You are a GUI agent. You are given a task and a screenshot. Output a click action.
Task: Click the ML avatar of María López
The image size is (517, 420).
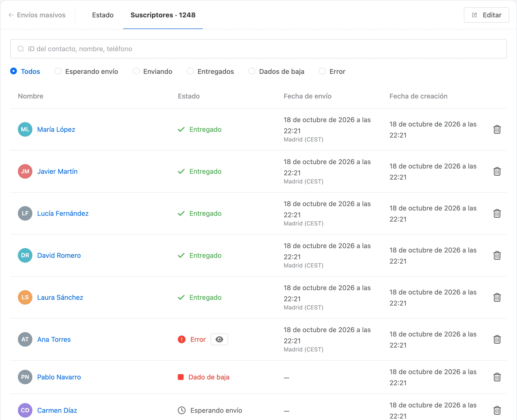[25, 129]
